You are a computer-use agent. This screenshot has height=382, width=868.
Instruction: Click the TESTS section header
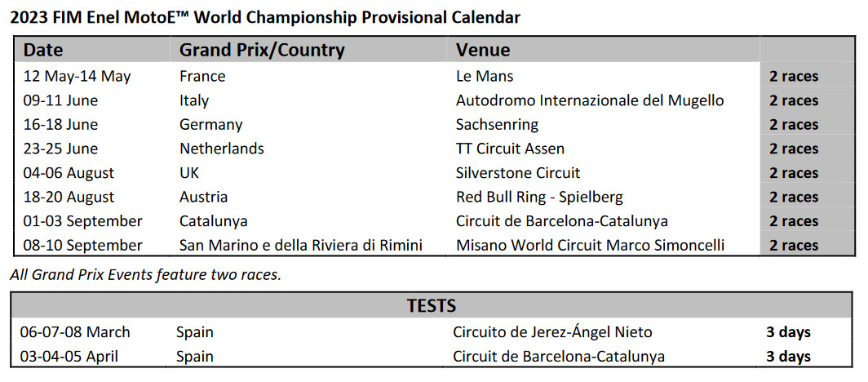point(432,305)
